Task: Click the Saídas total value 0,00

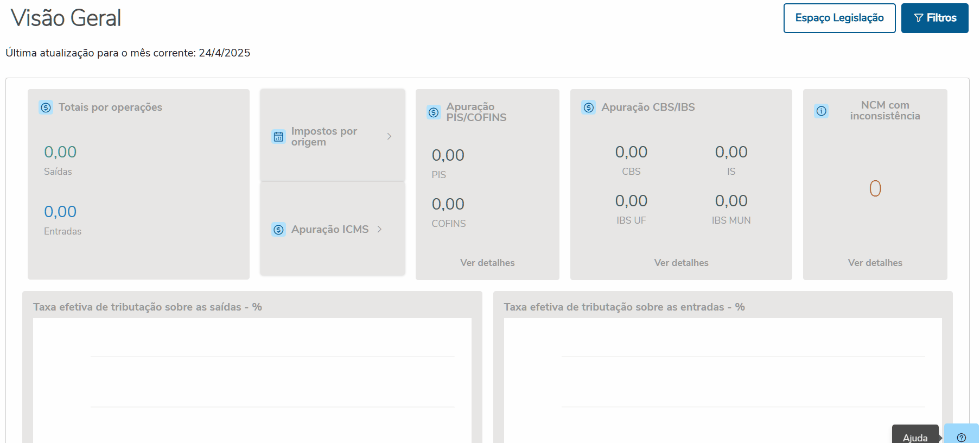Action: pyautogui.click(x=60, y=152)
